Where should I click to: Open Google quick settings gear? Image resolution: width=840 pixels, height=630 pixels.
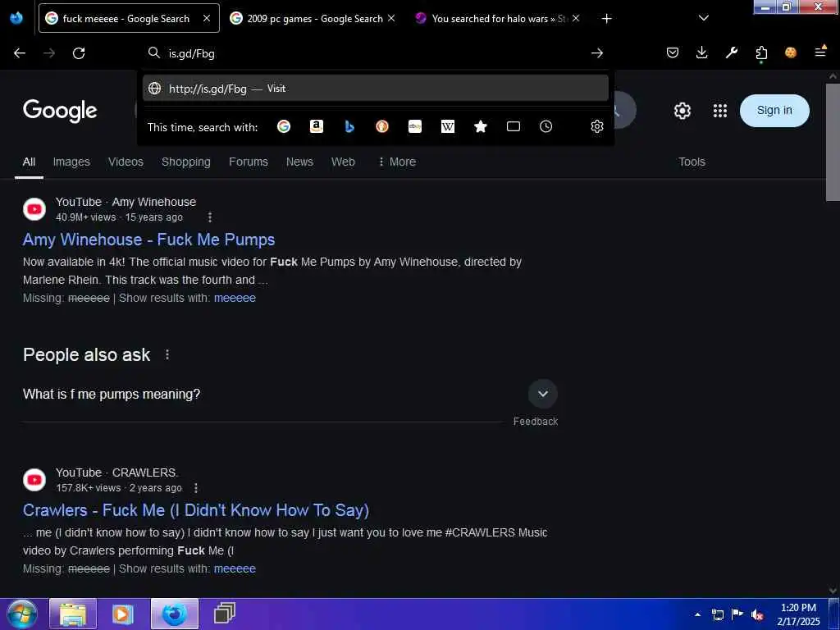pyautogui.click(x=682, y=111)
